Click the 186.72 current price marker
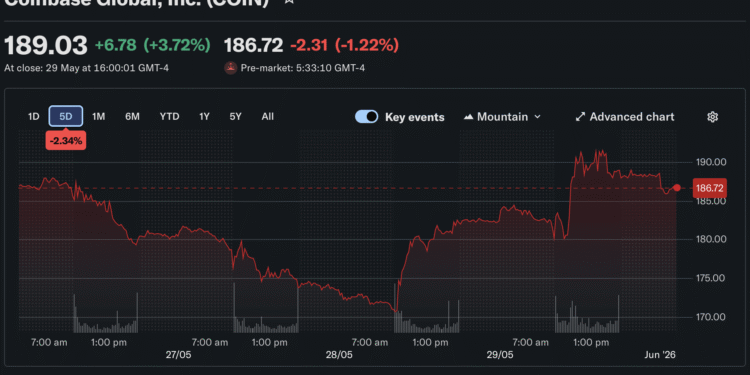This screenshot has height=375, width=750. (709, 188)
